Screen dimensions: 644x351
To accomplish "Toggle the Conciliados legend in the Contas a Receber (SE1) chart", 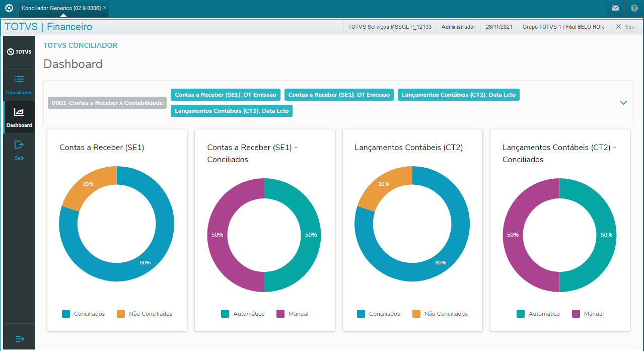I will tap(84, 314).
